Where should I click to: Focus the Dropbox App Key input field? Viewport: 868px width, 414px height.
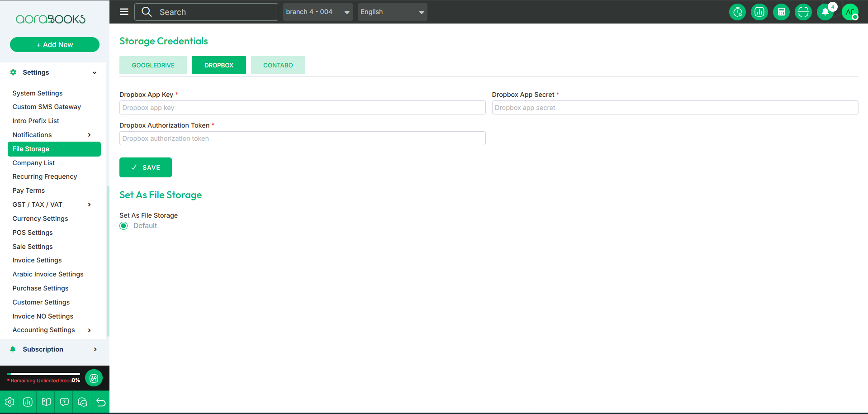point(302,108)
